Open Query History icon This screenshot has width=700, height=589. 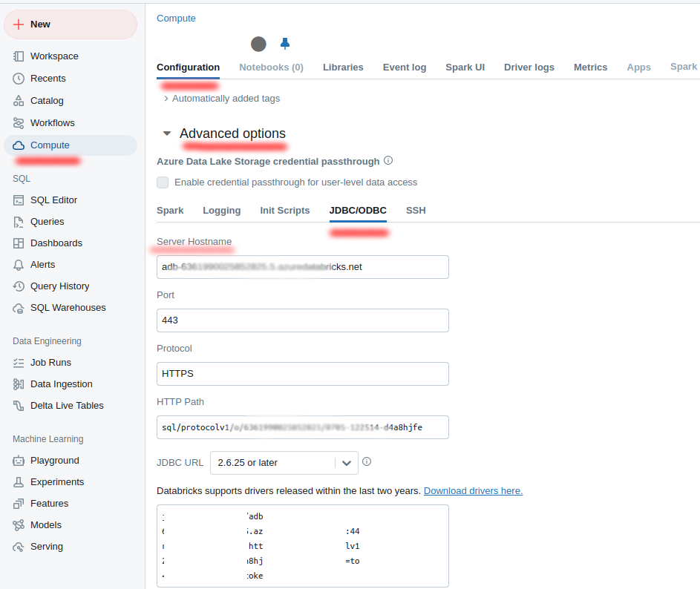[x=19, y=286]
